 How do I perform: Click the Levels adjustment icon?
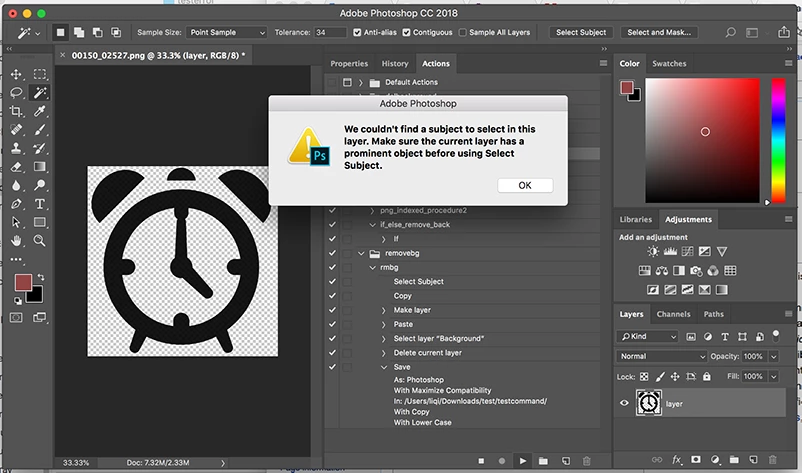(670, 251)
